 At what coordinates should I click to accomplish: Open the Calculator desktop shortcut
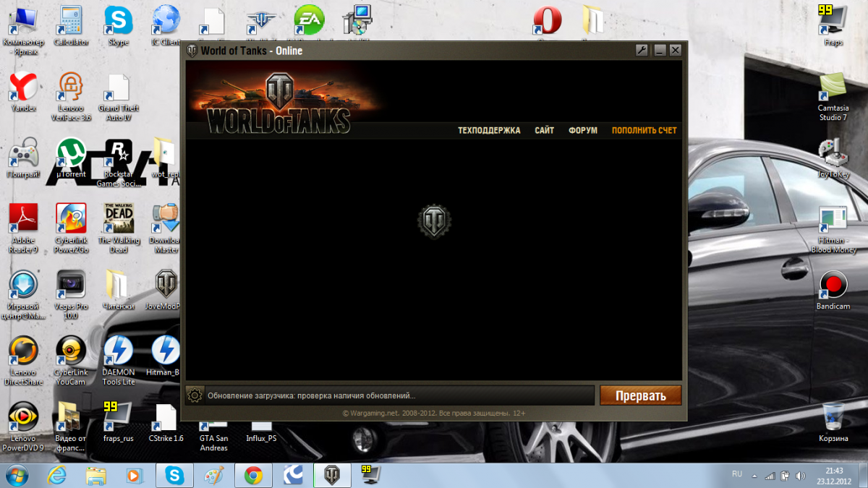pyautogui.click(x=71, y=25)
